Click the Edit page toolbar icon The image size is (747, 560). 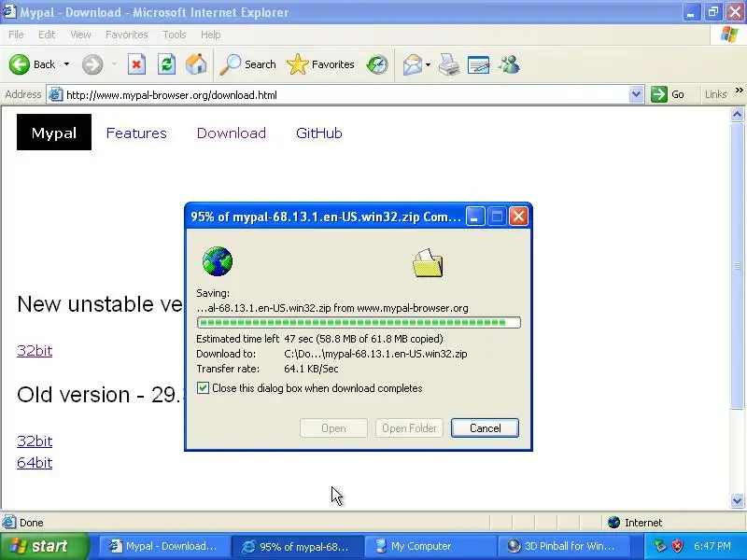[478, 64]
